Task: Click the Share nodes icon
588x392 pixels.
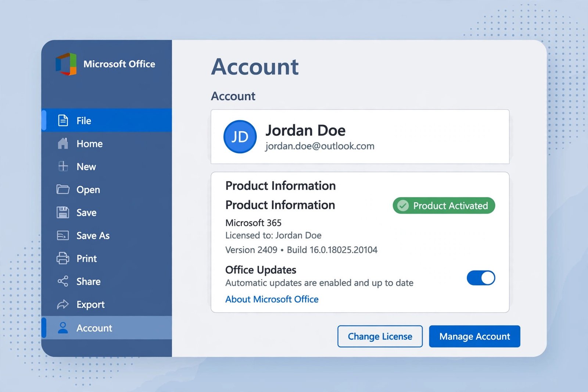Action: pyautogui.click(x=63, y=281)
